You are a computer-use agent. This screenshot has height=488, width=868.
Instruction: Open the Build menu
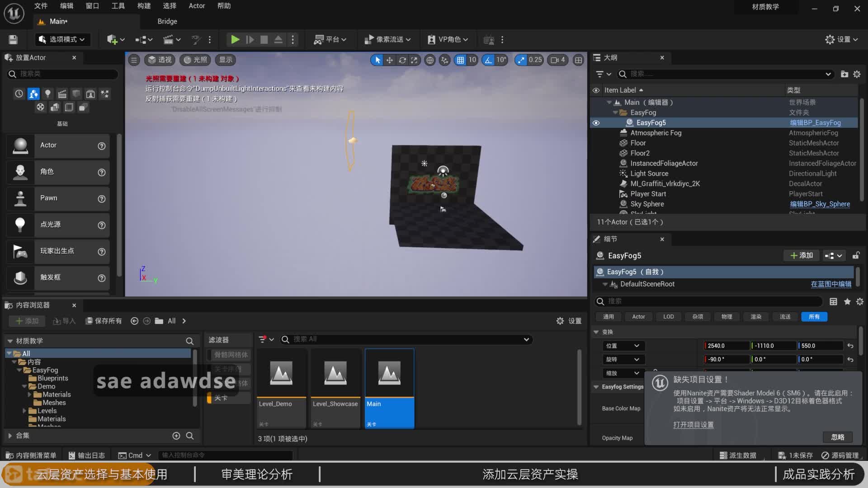tap(144, 6)
